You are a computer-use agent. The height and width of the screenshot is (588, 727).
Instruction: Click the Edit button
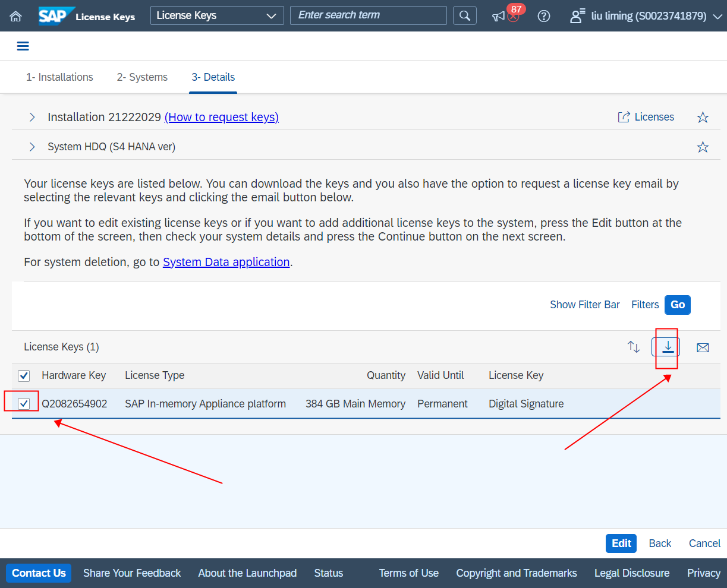[621, 543]
